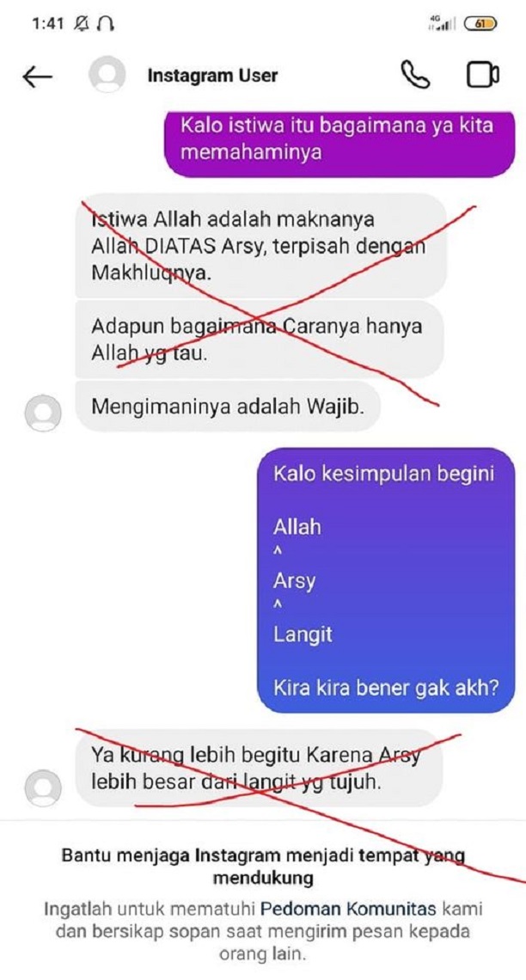Open the profile avatar in the chat header
The height and width of the screenshot is (980, 526).
107,75
